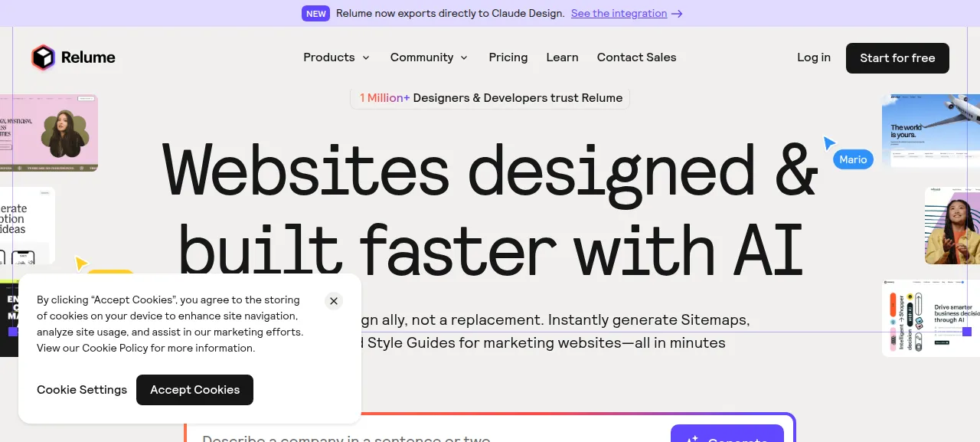Click the announcement text about Claude Design export
The image size is (980, 442).
click(x=450, y=14)
